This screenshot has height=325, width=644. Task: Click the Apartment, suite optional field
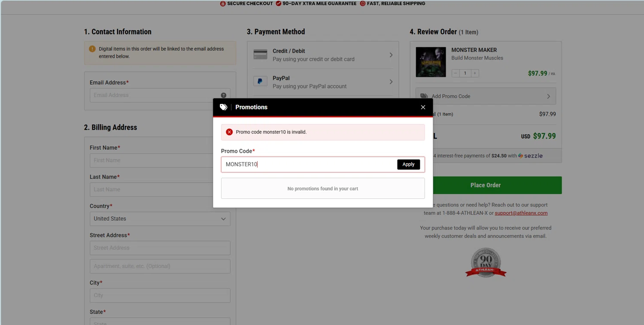160,266
